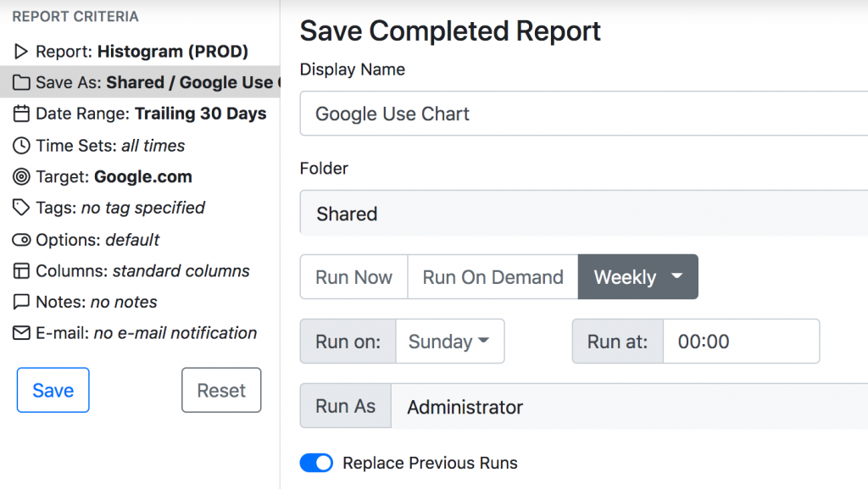Select the Run Now option

coord(353,276)
